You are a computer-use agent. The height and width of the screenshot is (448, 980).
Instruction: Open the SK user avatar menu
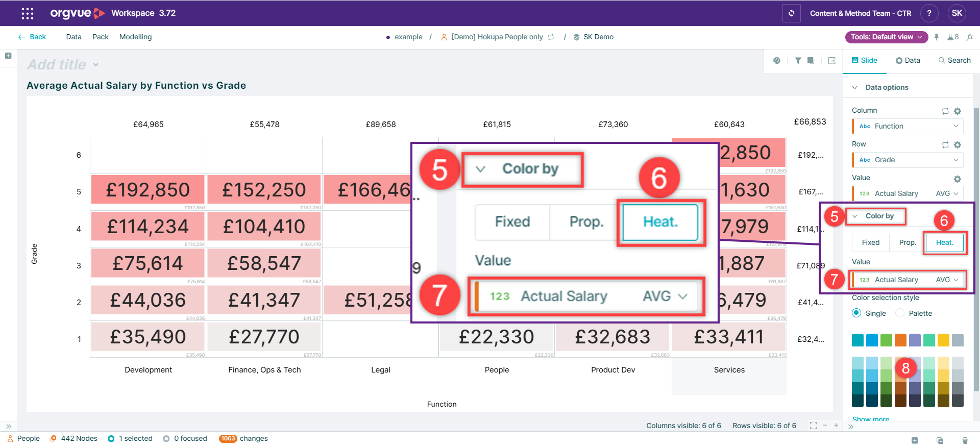(957, 13)
